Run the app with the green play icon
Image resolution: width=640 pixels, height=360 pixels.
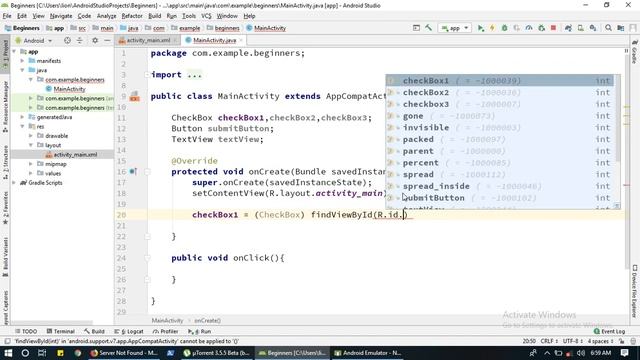click(x=481, y=28)
